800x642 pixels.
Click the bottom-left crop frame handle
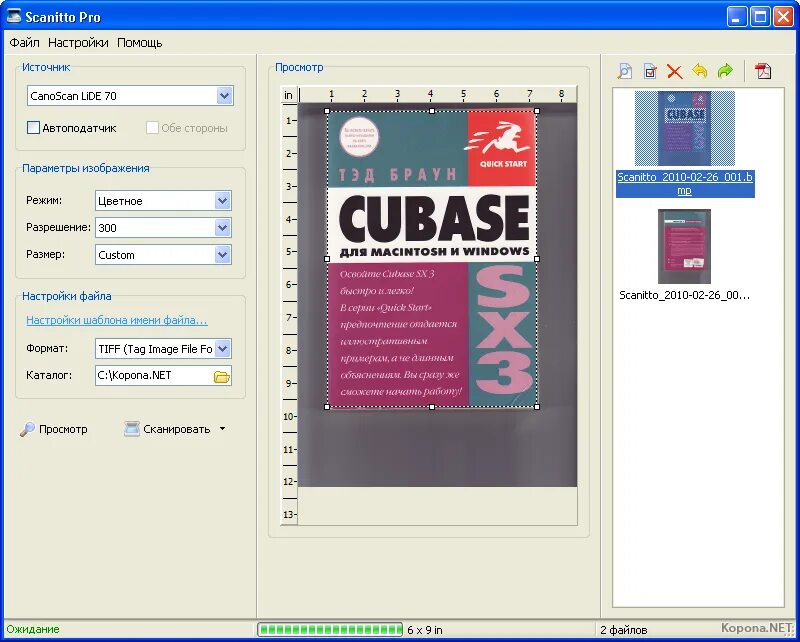click(x=327, y=407)
